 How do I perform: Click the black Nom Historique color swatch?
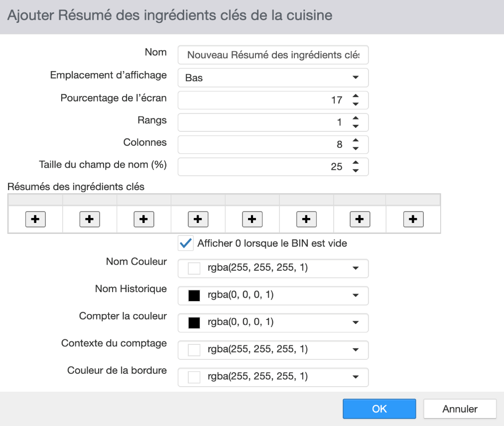194,295
